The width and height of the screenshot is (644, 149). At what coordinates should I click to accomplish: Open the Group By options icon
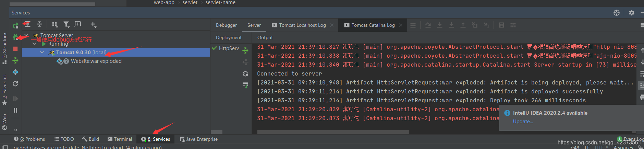click(x=55, y=24)
